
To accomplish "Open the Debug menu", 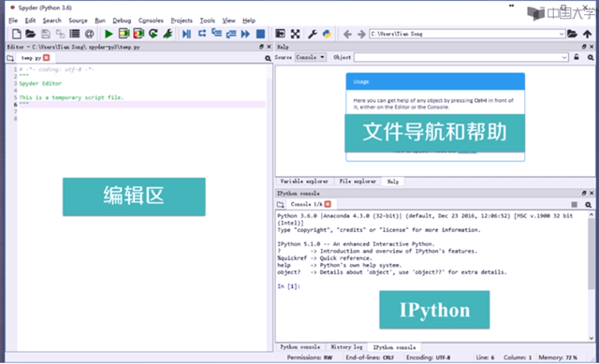I will click(x=122, y=21).
